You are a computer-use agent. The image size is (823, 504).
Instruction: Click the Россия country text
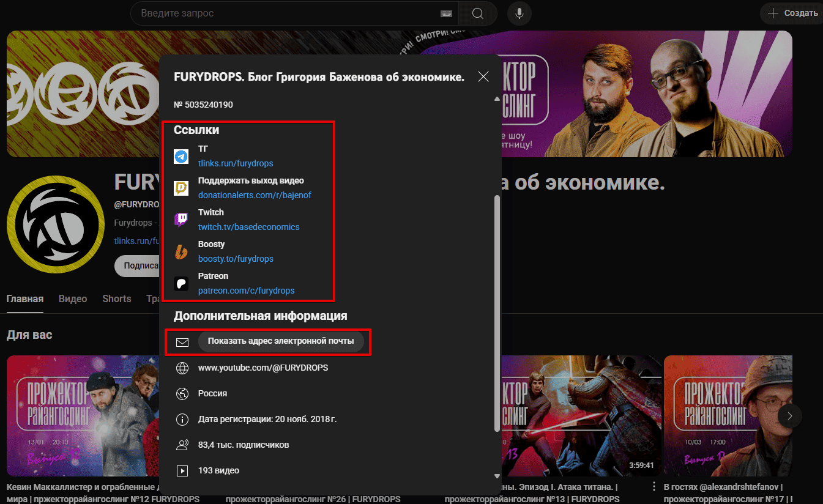(213, 394)
